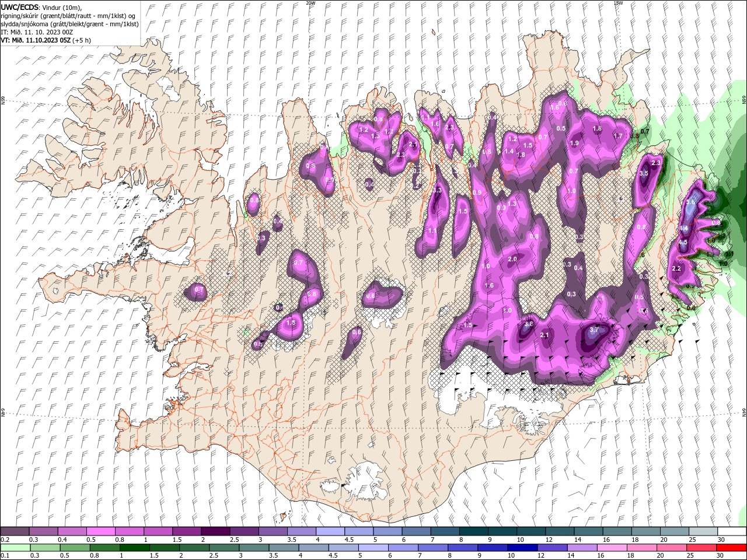The height and width of the screenshot is (560, 747).
Task: Click the 'rigning/skúrir' legend description line
Action: click(x=68, y=15)
